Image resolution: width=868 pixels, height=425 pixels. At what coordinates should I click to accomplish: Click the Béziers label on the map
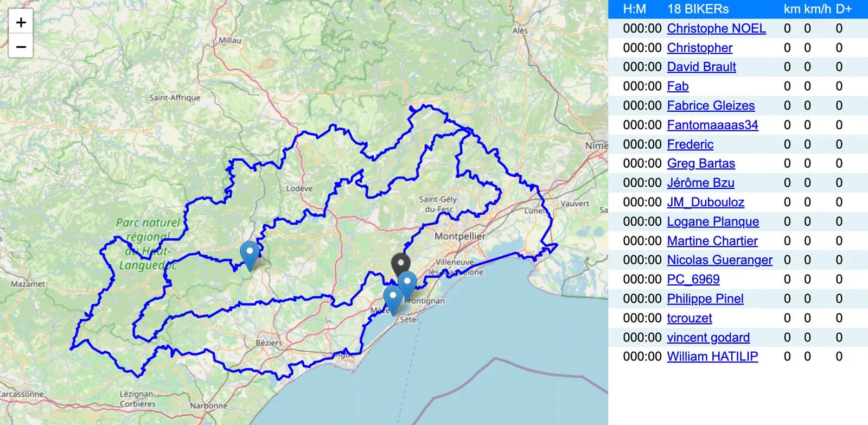[269, 343]
